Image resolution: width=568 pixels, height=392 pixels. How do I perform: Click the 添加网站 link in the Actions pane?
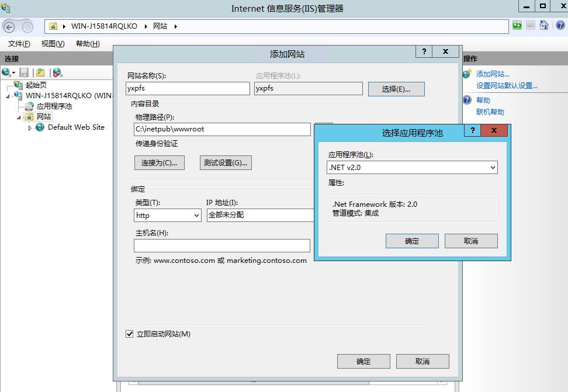point(493,74)
